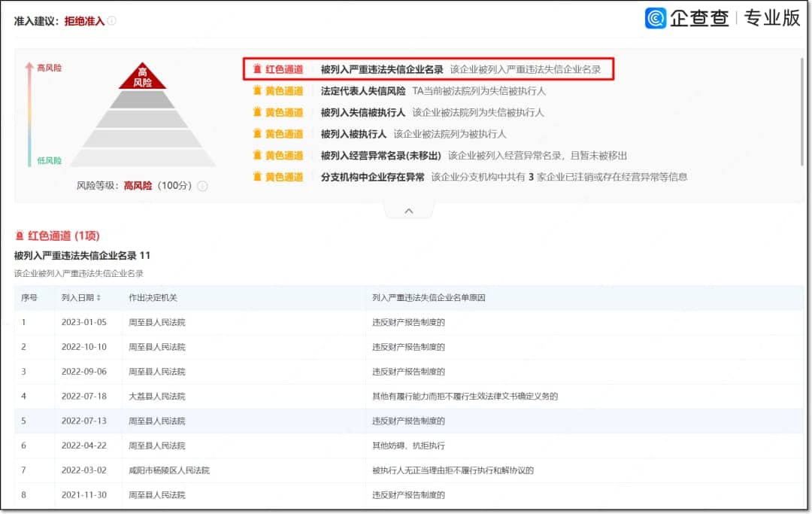This screenshot has width=812, height=514.
Task: Click date 2021-11-30 in row 8
Action: 84,495
